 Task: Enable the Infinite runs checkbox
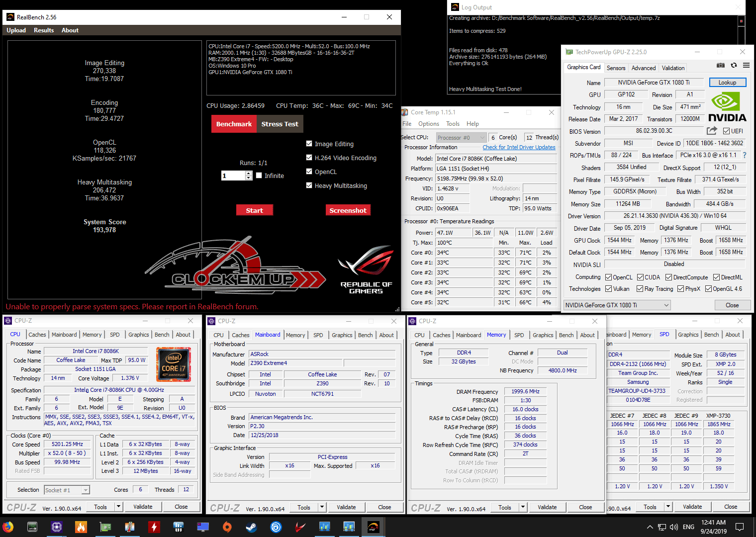259,176
